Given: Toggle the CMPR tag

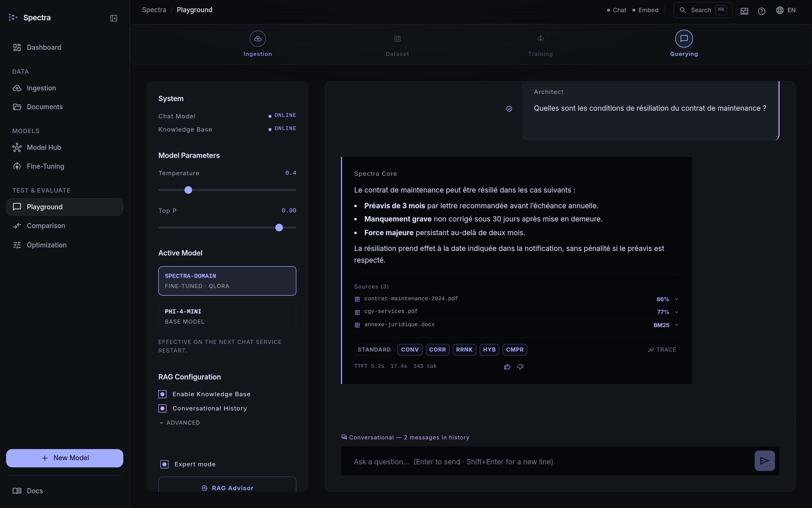Looking at the screenshot, I should coord(515,350).
